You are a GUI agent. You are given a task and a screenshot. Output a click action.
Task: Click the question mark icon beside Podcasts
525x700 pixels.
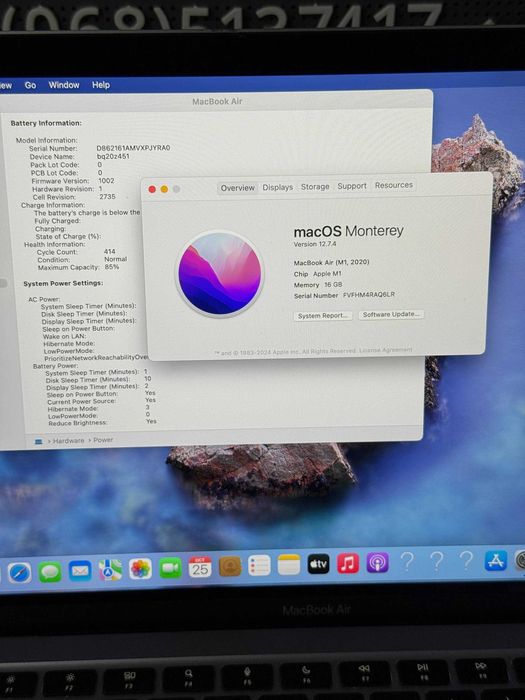coord(407,561)
